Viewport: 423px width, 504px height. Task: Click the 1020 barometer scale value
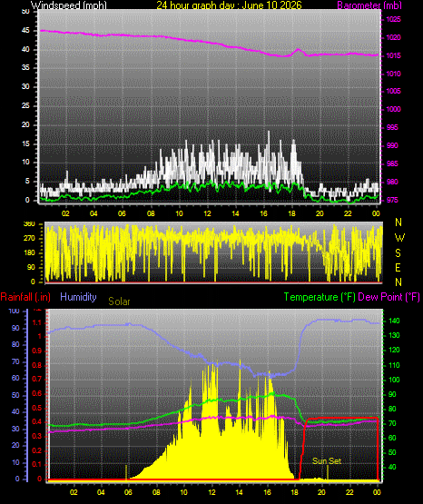pyautogui.click(x=393, y=37)
